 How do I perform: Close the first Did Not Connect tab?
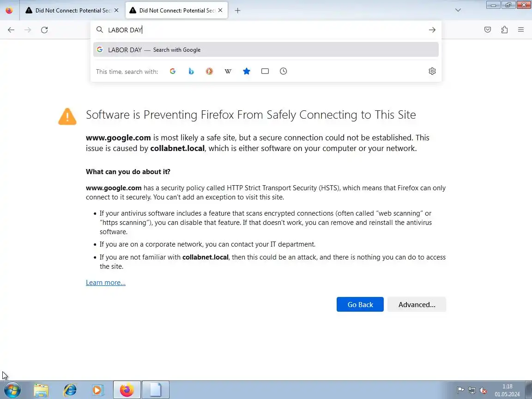tap(116, 10)
